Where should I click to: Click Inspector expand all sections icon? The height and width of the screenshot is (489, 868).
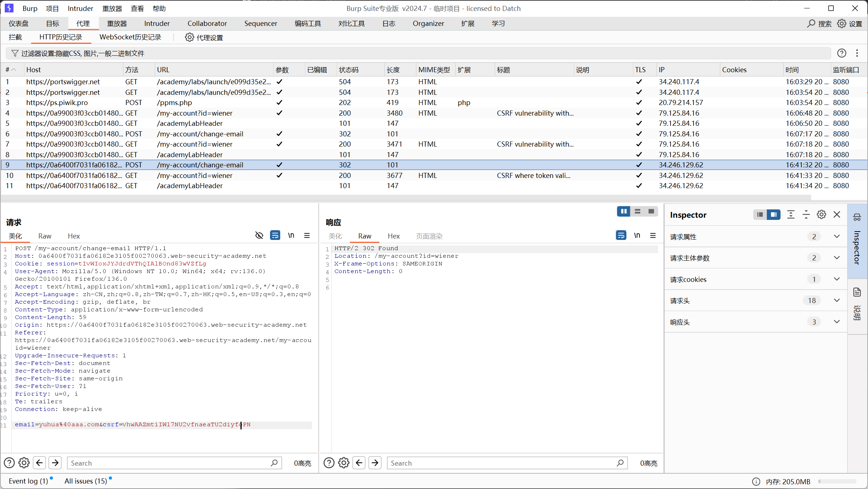coord(791,215)
